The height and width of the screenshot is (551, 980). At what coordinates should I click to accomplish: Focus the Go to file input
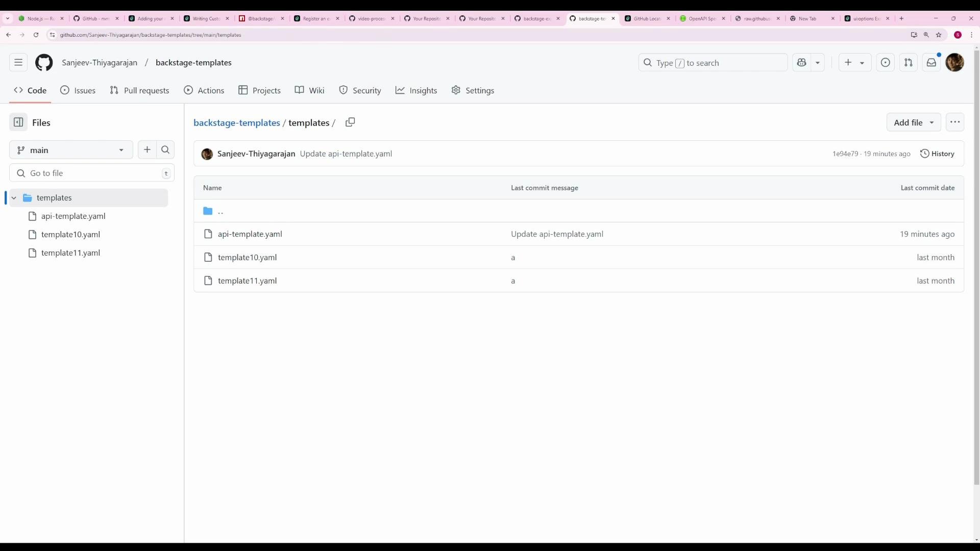point(92,173)
